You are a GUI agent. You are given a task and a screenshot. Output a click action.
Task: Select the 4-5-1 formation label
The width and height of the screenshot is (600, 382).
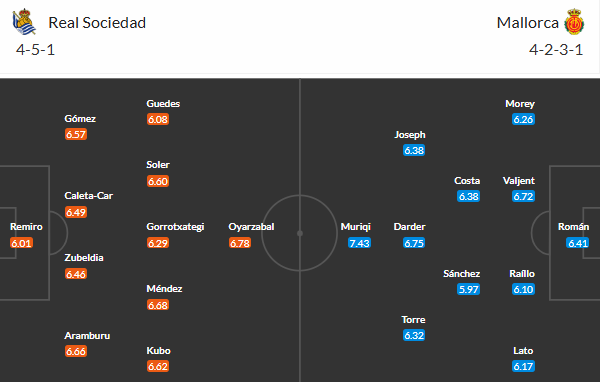point(35,50)
